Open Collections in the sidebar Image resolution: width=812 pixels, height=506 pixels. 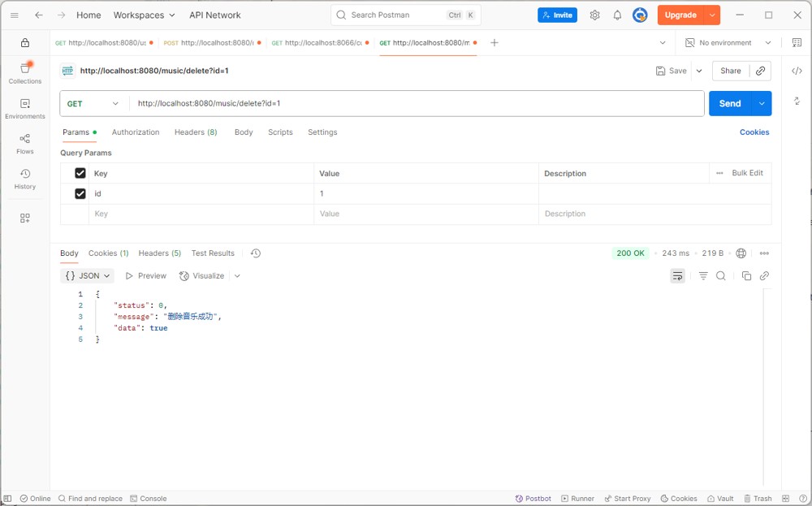click(25, 73)
